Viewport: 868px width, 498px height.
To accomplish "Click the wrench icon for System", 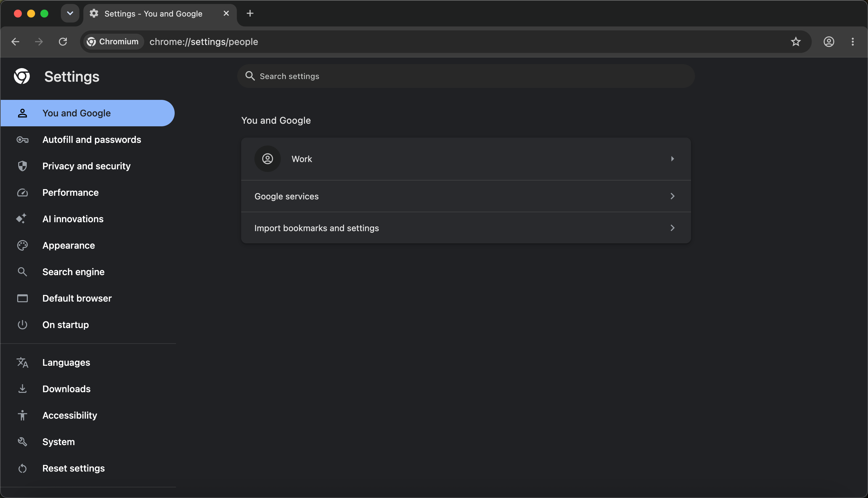I will tap(22, 441).
